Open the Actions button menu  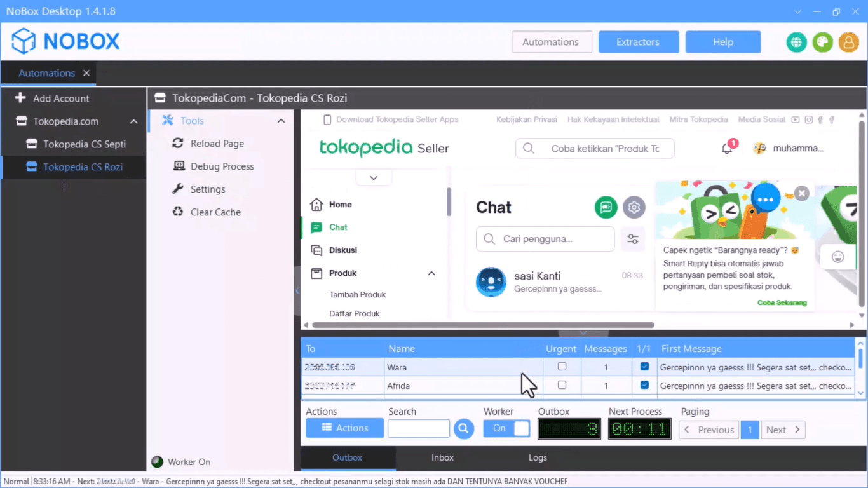344,428
